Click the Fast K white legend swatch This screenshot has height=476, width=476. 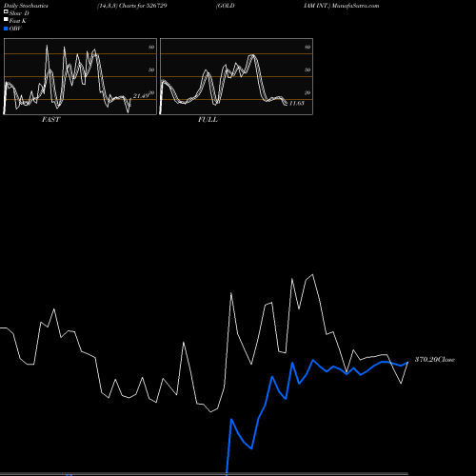click(6, 20)
